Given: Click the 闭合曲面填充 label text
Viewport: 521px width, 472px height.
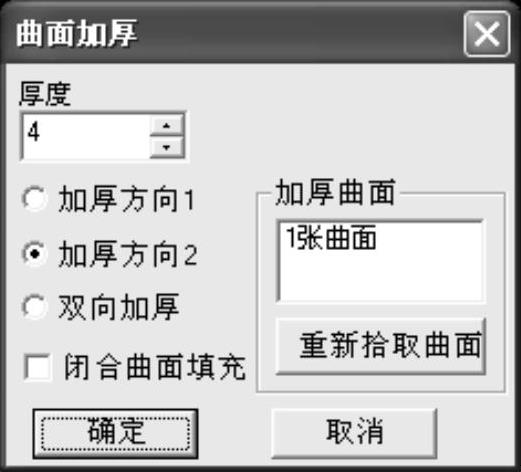Looking at the screenshot, I should pyautogui.click(x=155, y=367).
